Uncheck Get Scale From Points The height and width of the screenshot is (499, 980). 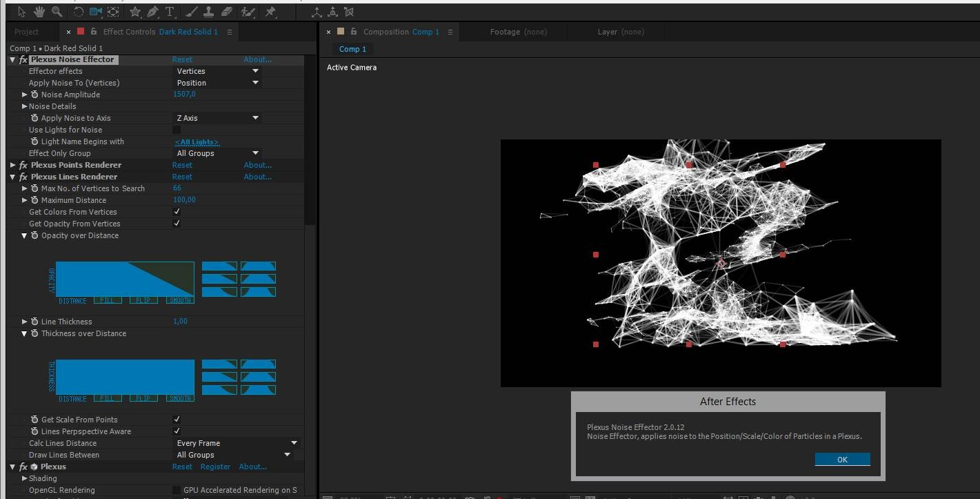pyautogui.click(x=177, y=420)
